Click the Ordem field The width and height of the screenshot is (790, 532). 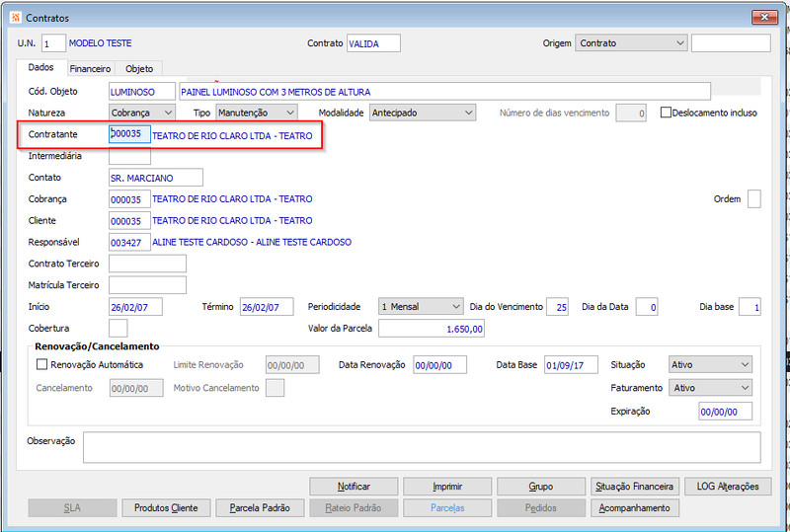754,199
